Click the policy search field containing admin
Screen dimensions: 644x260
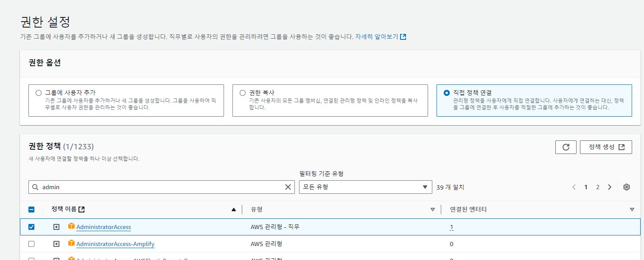(162, 187)
